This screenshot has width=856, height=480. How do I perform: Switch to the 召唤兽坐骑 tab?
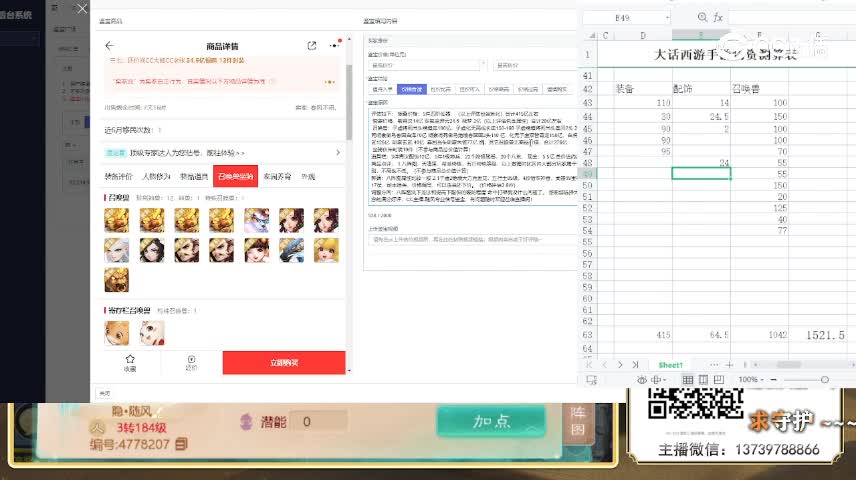tap(235, 176)
